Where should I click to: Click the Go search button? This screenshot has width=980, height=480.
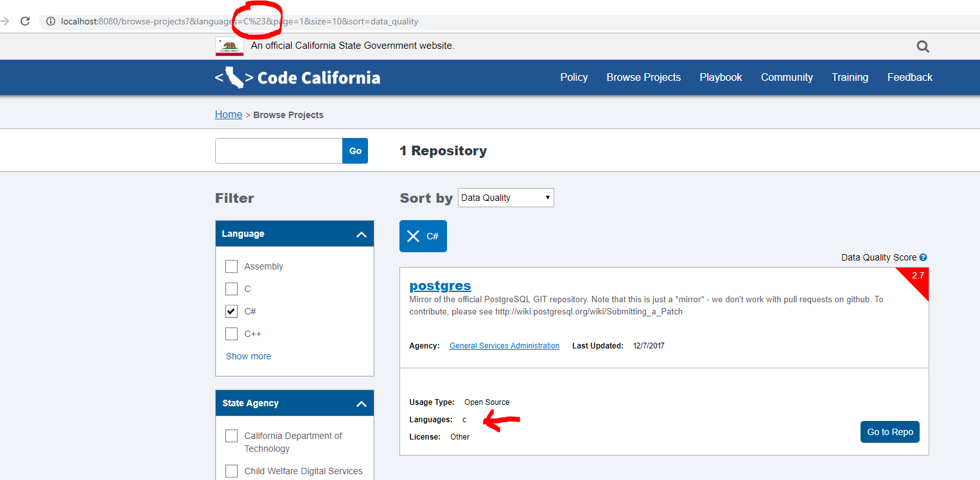point(355,151)
